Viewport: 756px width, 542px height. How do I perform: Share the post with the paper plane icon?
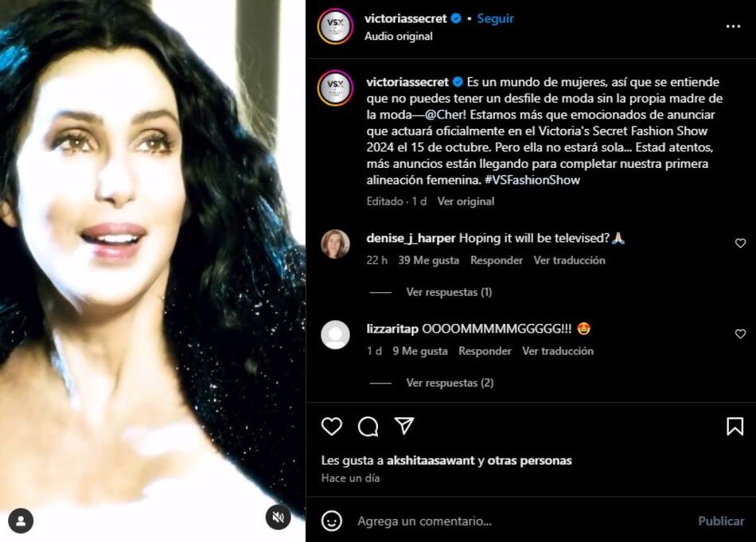click(404, 426)
